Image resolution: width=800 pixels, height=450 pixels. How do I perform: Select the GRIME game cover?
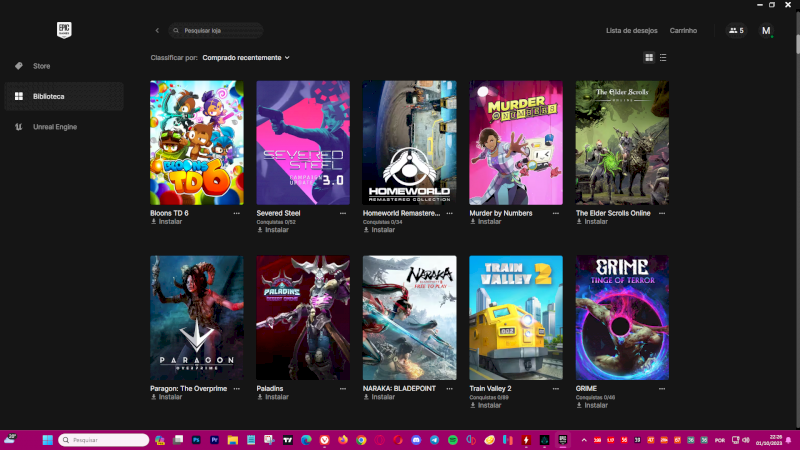tap(622, 317)
